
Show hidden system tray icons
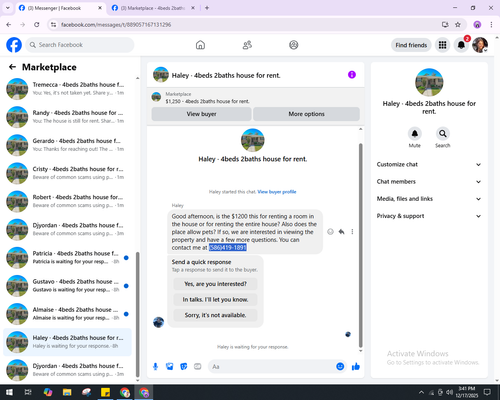(422, 392)
